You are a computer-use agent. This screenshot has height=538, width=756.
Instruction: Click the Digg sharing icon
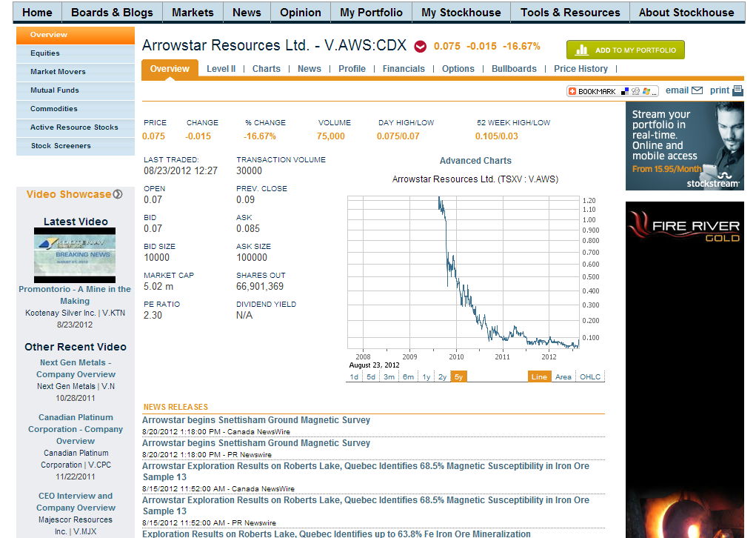(x=635, y=90)
